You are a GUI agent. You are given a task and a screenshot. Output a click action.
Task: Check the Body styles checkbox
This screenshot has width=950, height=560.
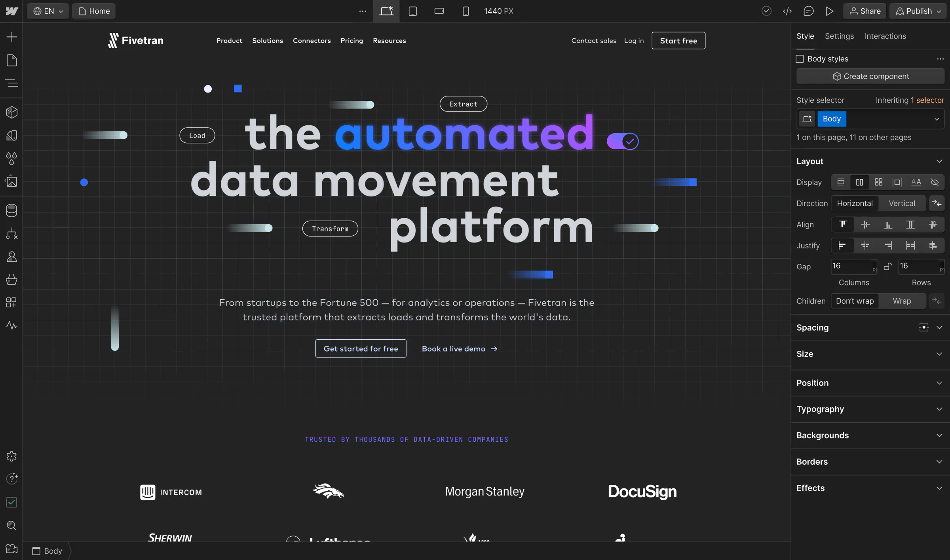click(800, 59)
